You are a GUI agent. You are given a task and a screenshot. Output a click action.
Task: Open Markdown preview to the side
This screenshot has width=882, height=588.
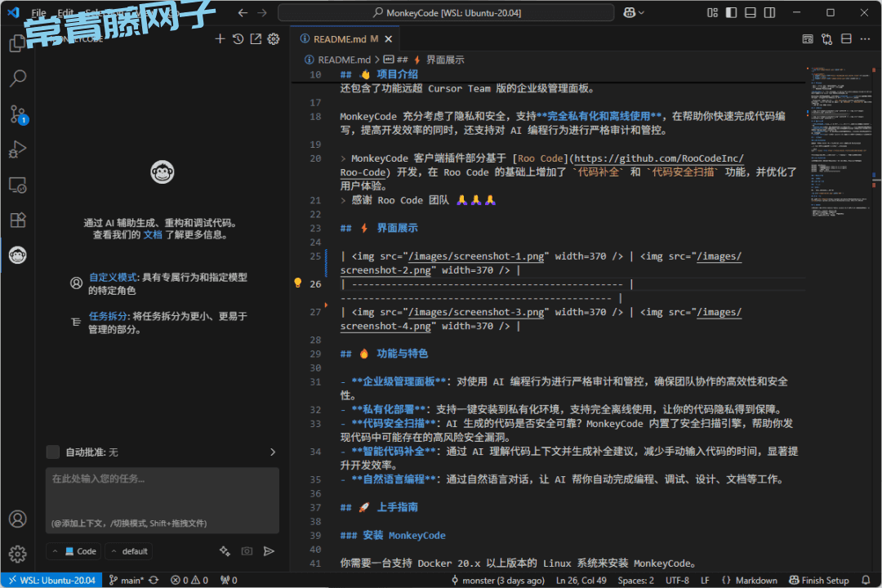click(808, 39)
